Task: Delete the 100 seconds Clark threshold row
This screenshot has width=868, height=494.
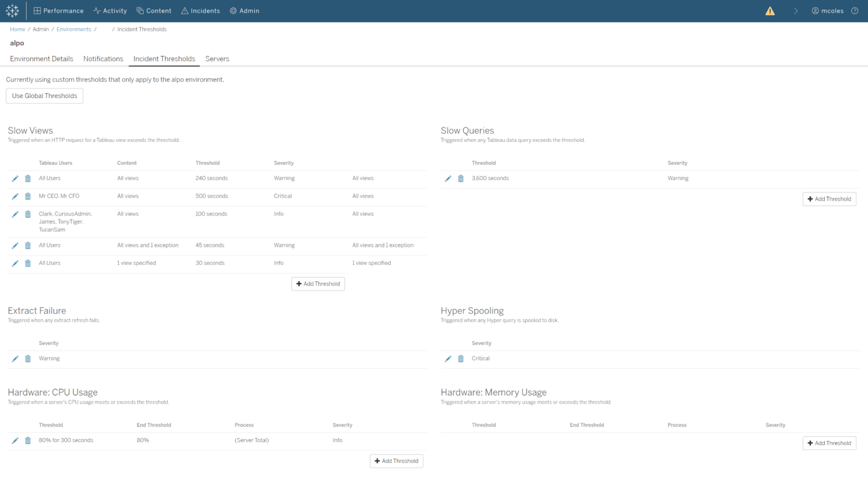Action: click(x=28, y=214)
